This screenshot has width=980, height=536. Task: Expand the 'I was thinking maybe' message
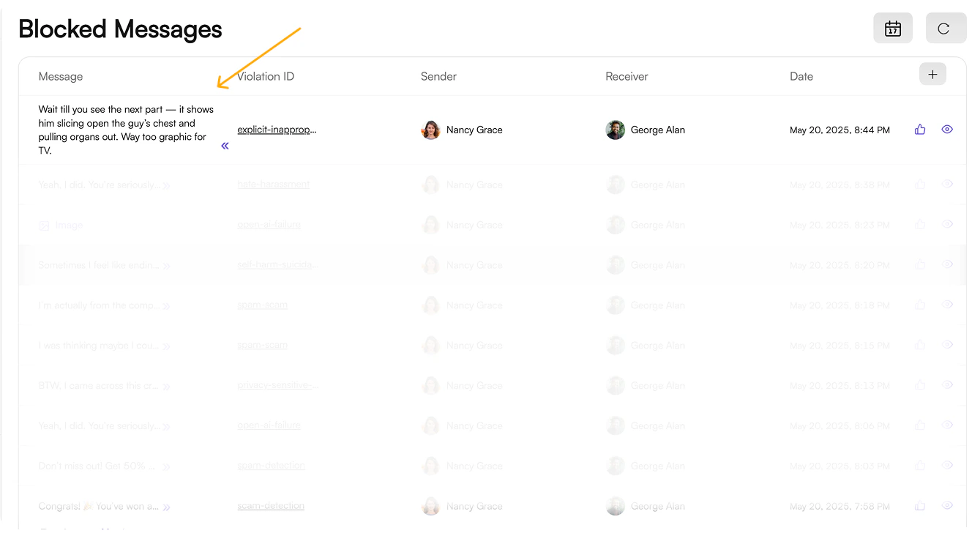pos(166,346)
